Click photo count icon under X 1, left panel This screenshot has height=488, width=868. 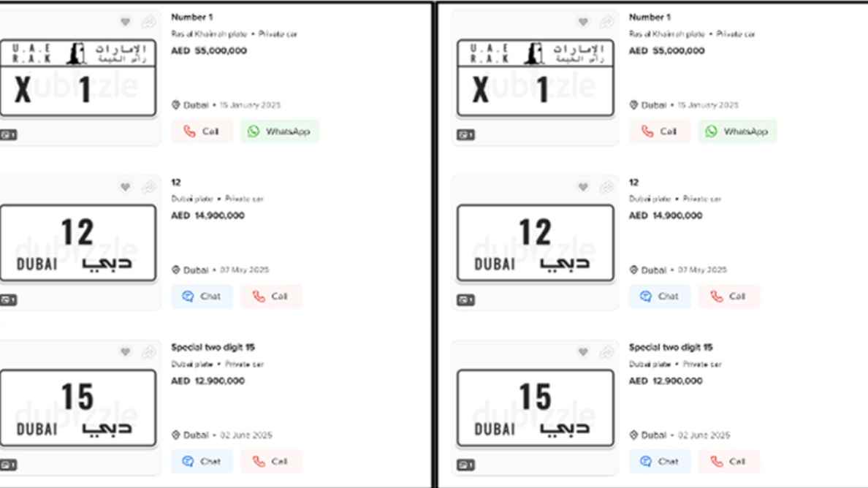[8, 135]
